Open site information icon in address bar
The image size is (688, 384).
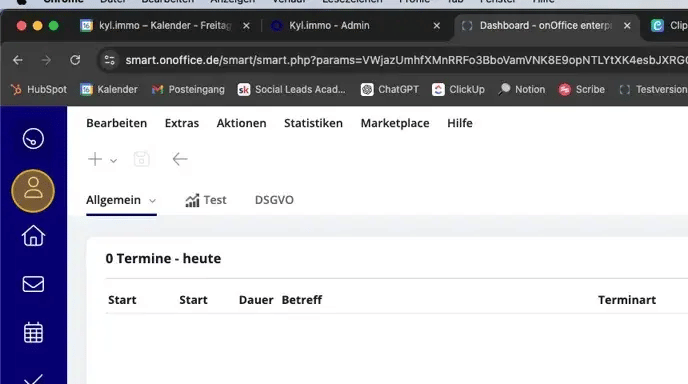tap(109, 60)
